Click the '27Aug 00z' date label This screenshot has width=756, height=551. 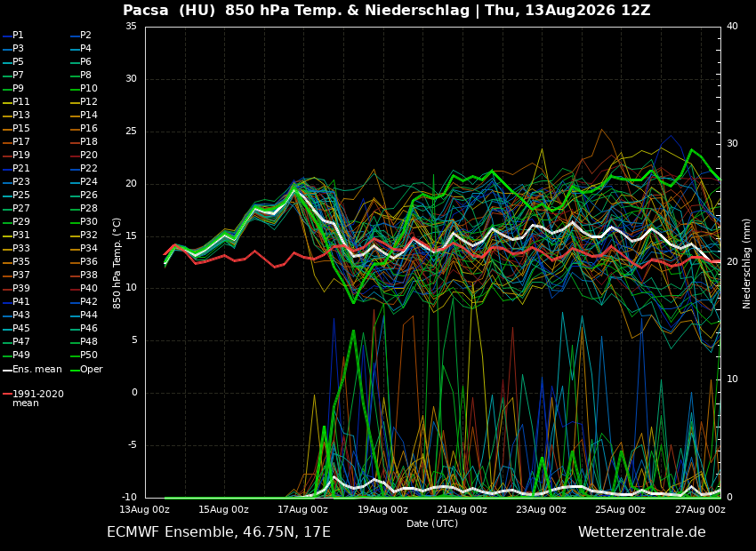[700, 509]
